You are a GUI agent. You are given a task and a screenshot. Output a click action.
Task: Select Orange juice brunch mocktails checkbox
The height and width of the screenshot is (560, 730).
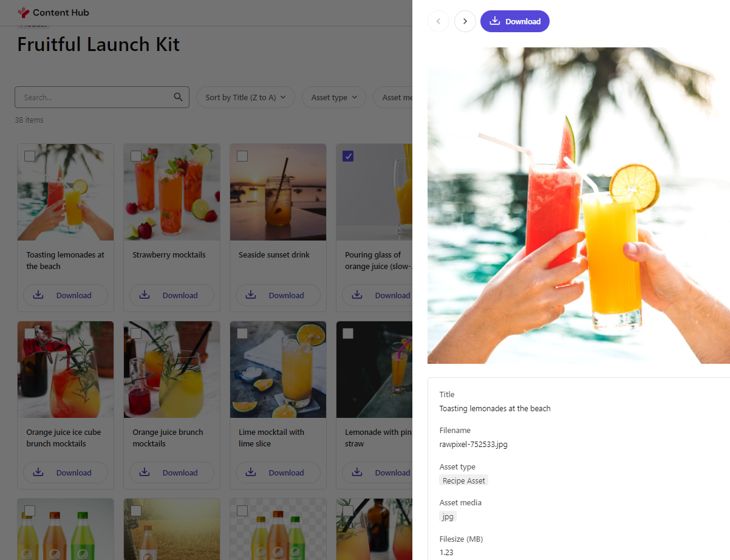coord(136,333)
